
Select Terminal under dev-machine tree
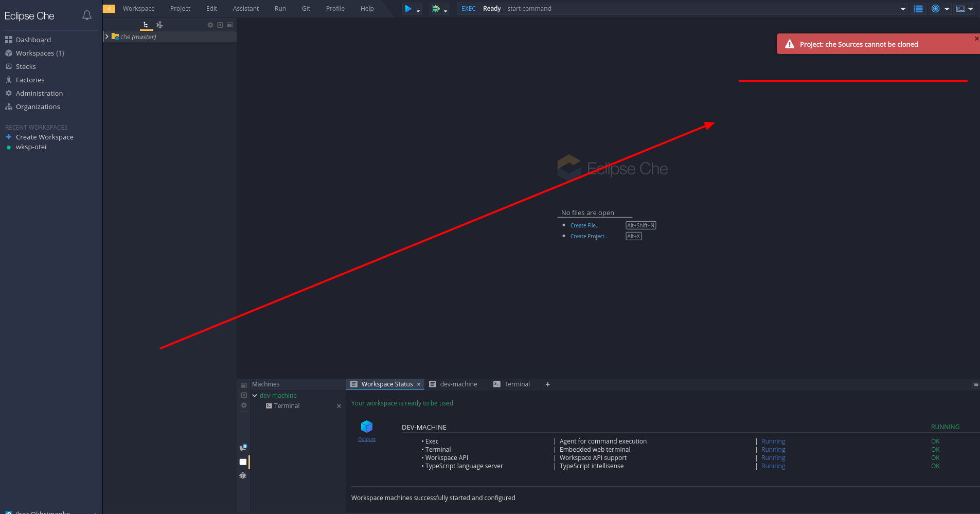(287, 406)
